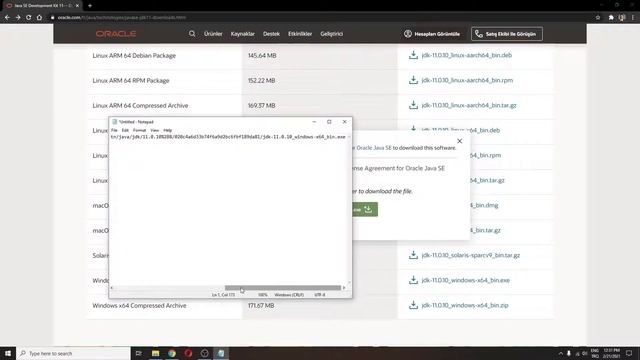The image size is (640, 360).
Task: Open jdk-11.0.10_linux-aarch64_bin.deb link
Action: click(x=467, y=55)
